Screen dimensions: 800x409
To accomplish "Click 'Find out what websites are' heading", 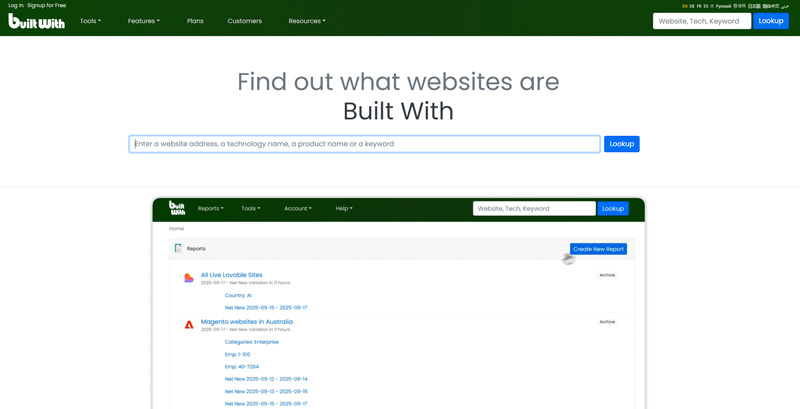I will pos(398,82).
